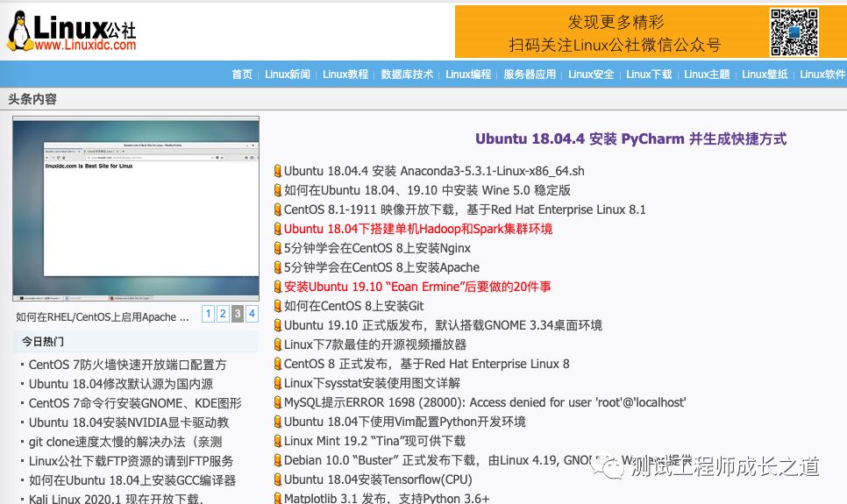Screen dimensions: 847x504
Task: Open hot item Kali Linux 2020.1 现在开放下载
Action: tap(116, 499)
